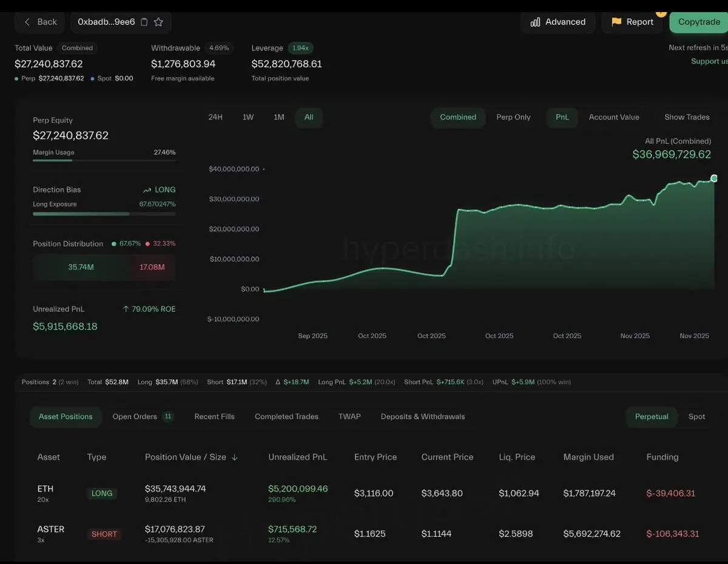Viewport: 728px width, 564px height.
Task: Click the wallet address 0xbadb...9ee6
Action: coord(106,22)
